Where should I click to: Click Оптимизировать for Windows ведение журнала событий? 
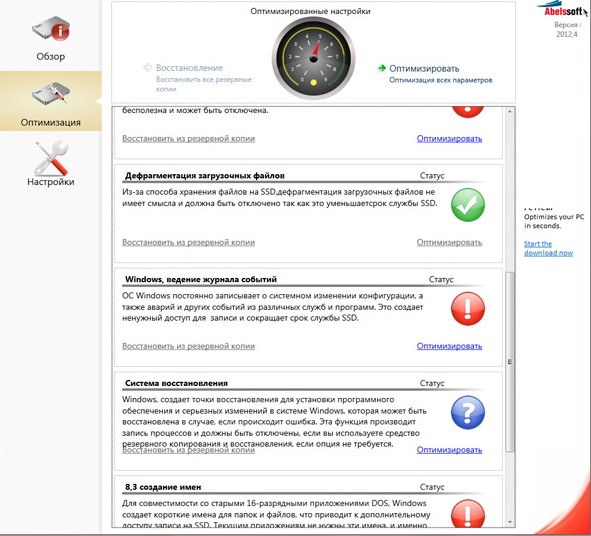449,346
